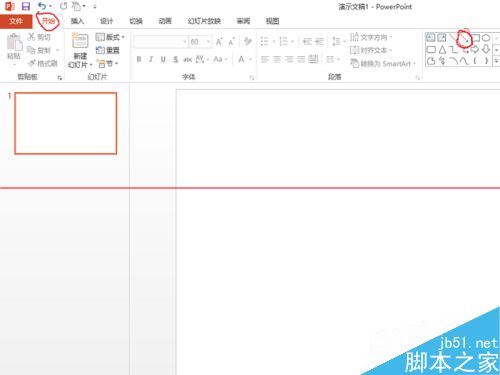Toggle align text right

(289, 59)
